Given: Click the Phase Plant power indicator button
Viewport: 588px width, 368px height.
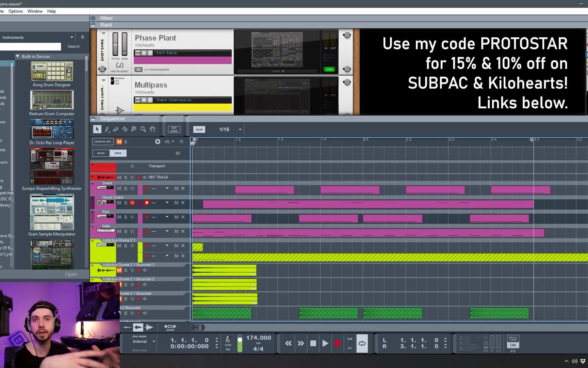Looking at the screenshot, I should point(329,69).
